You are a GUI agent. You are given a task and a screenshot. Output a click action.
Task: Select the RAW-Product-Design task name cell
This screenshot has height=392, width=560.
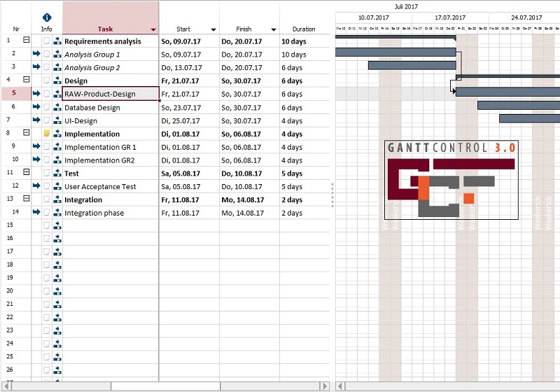(x=111, y=94)
